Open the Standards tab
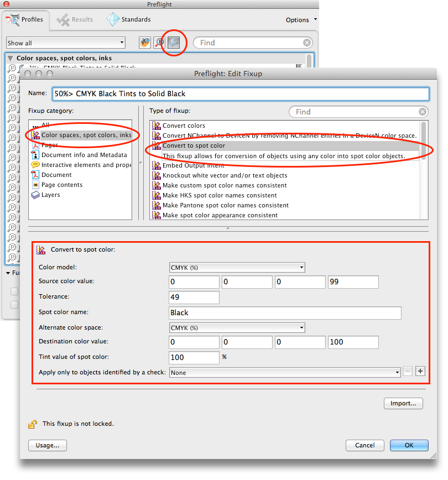Viewport: 448px width, 480px height. pyautogui.click(x=129, y=19)
